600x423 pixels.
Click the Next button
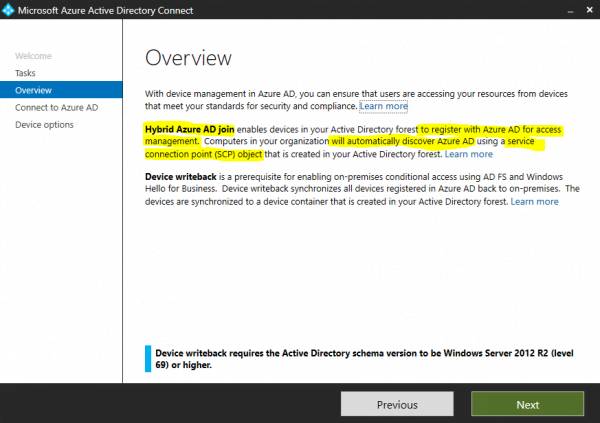pos(528,404)
